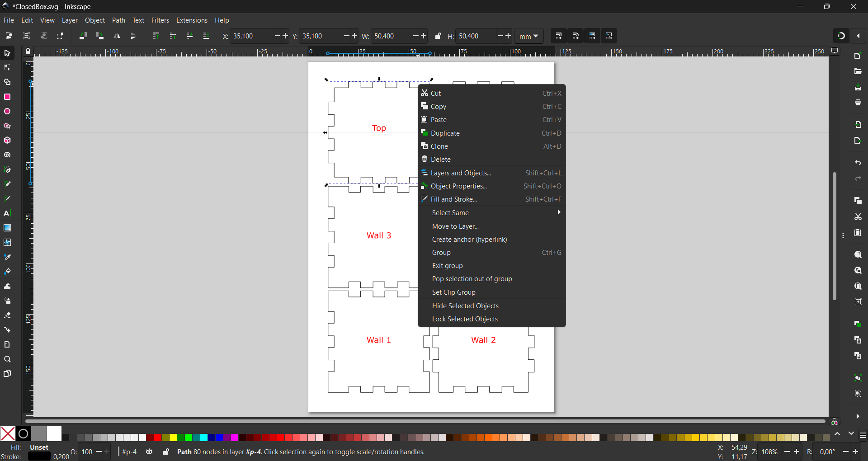
Task: Toggle current layer lock icon
Action: [x=166, y=452]
